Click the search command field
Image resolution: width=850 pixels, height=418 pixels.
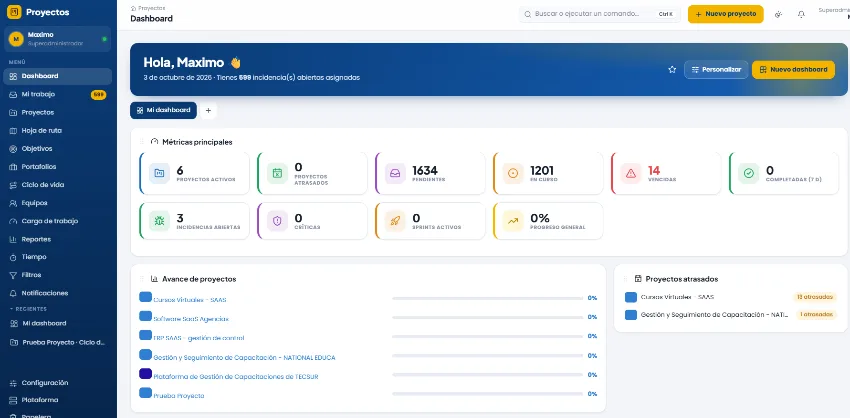(x=600, y=14)
